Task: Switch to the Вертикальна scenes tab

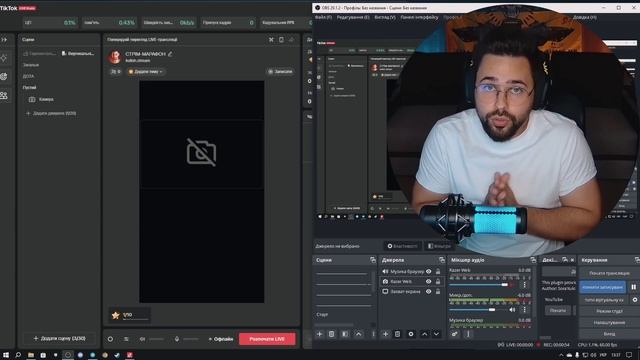Action: pyautogui.click(x=78, y=53)
